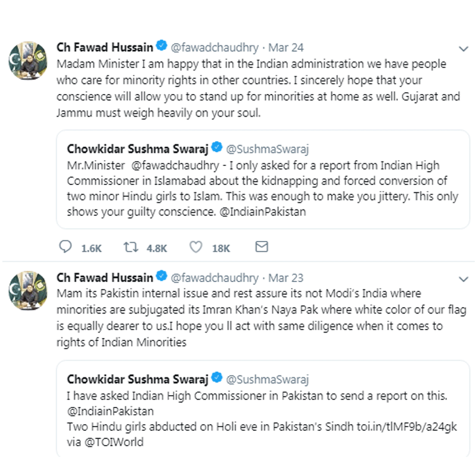476x476 pixels.
Task: Open Chowkidar Sushma Swaraj name in first quote
Action: (x=137, y=149)
